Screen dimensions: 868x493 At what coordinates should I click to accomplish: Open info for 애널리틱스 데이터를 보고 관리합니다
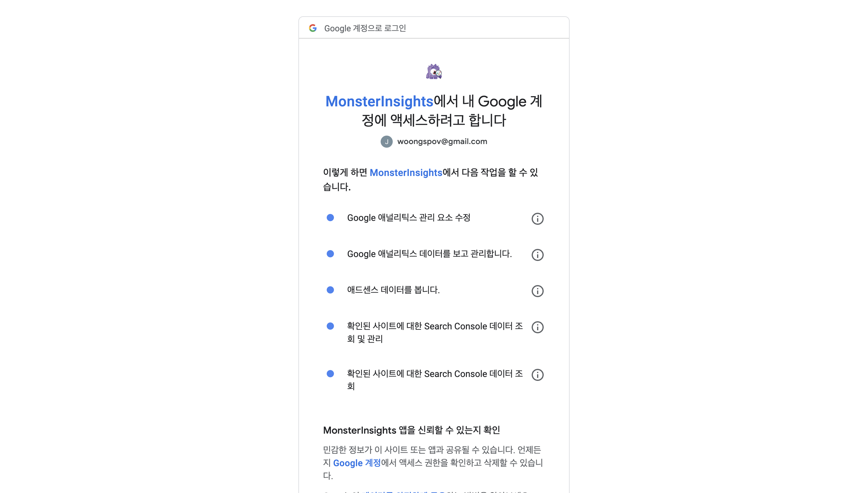(537, 255)
